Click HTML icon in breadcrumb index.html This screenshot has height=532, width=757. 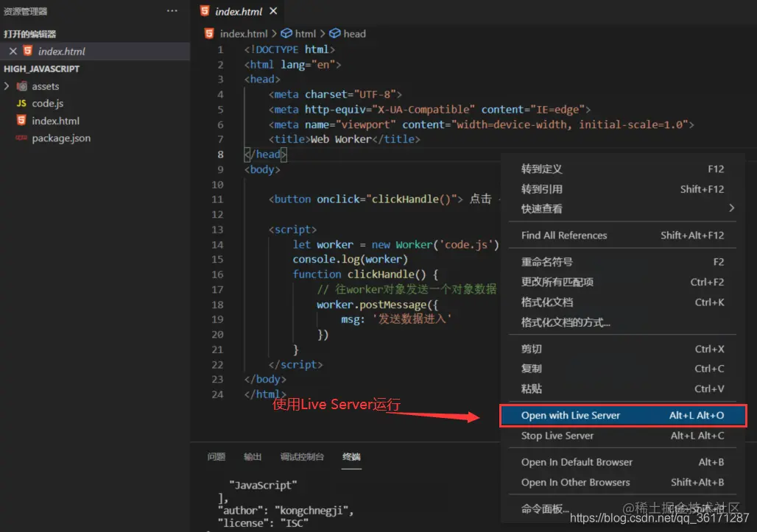pyautogui.click(x=209, y=33)
